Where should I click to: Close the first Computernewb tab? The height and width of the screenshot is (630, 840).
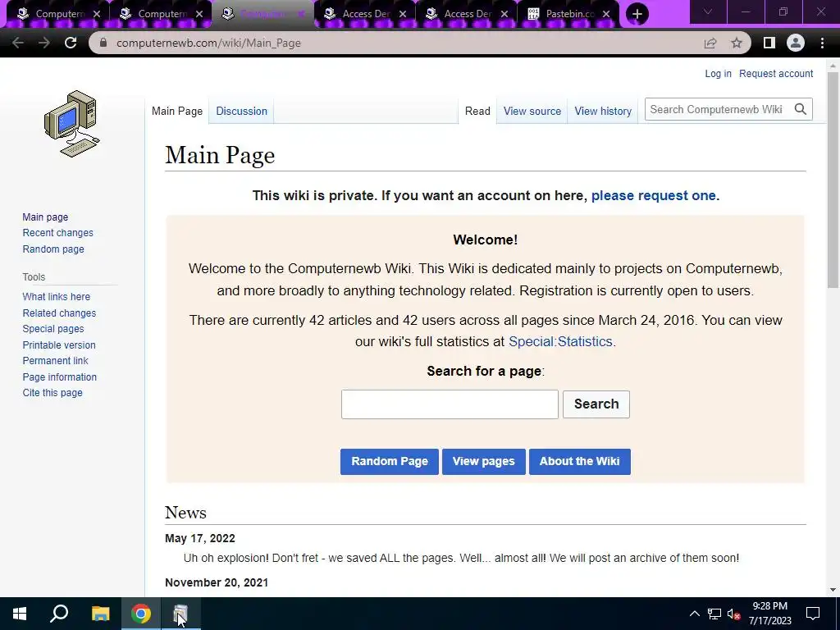(x=97, y=14)
